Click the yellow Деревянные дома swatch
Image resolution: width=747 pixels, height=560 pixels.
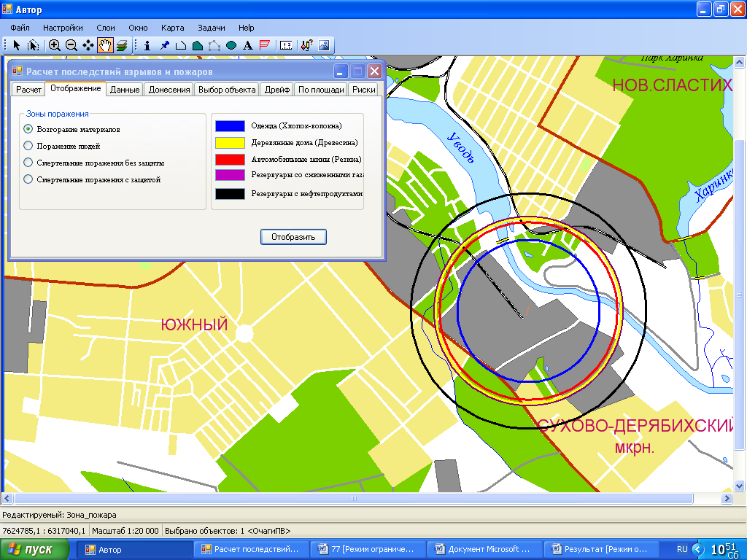230,142
